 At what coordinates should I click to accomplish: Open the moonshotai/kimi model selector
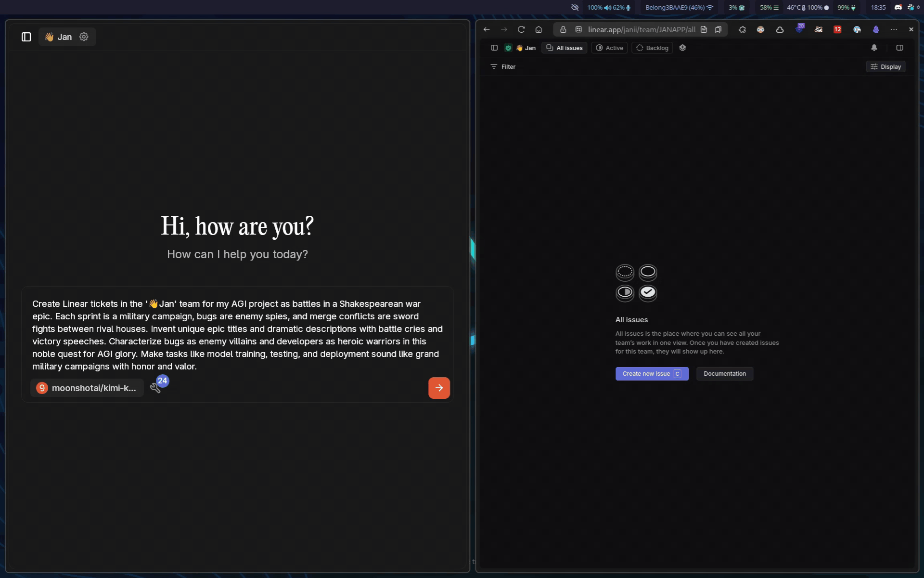tap(87, 388)
